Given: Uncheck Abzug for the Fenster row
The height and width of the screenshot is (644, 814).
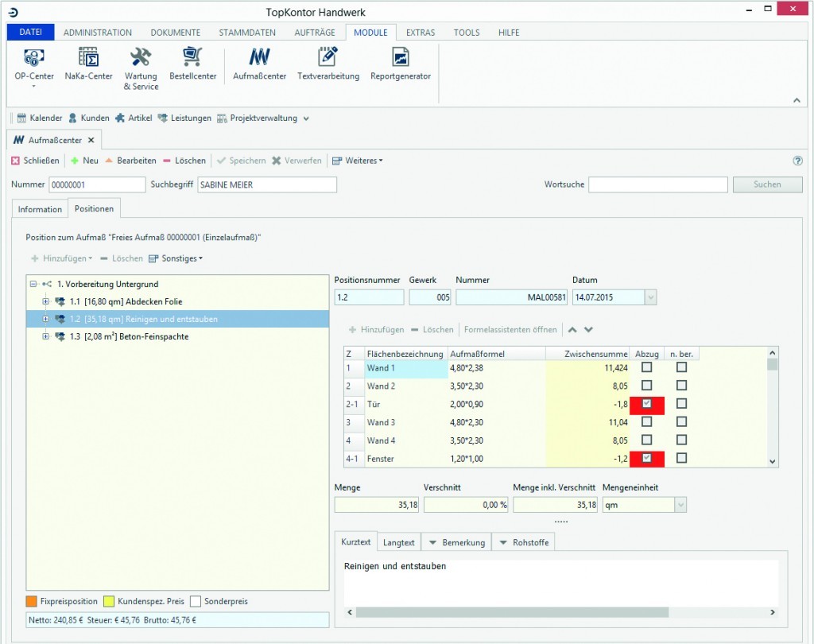Looking at the screenshot, I should pyautogui.click(x=647, y=458).
